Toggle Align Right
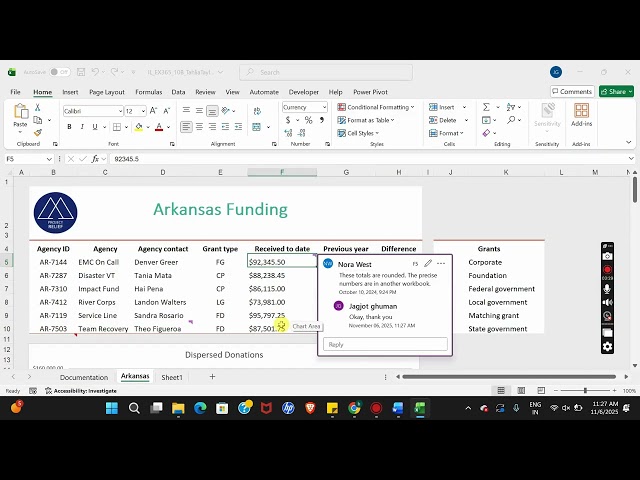This screenshot has height=480, width=640. [x=212, y=127]
